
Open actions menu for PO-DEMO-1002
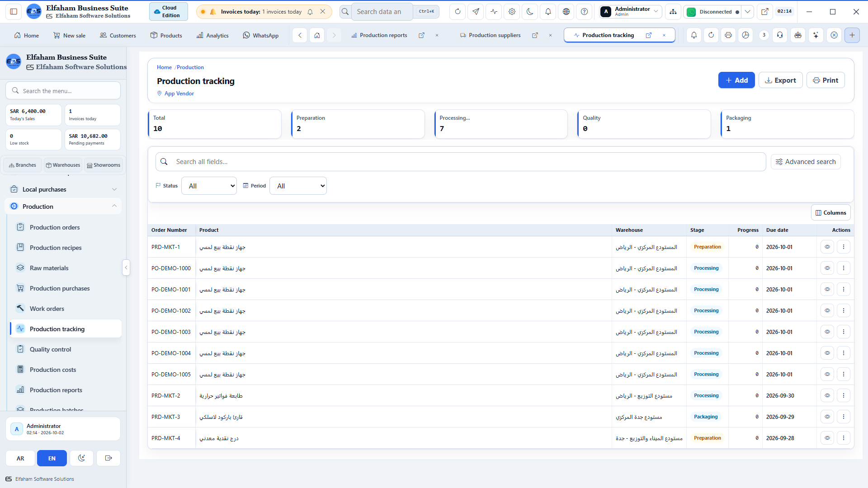[843, 311]
